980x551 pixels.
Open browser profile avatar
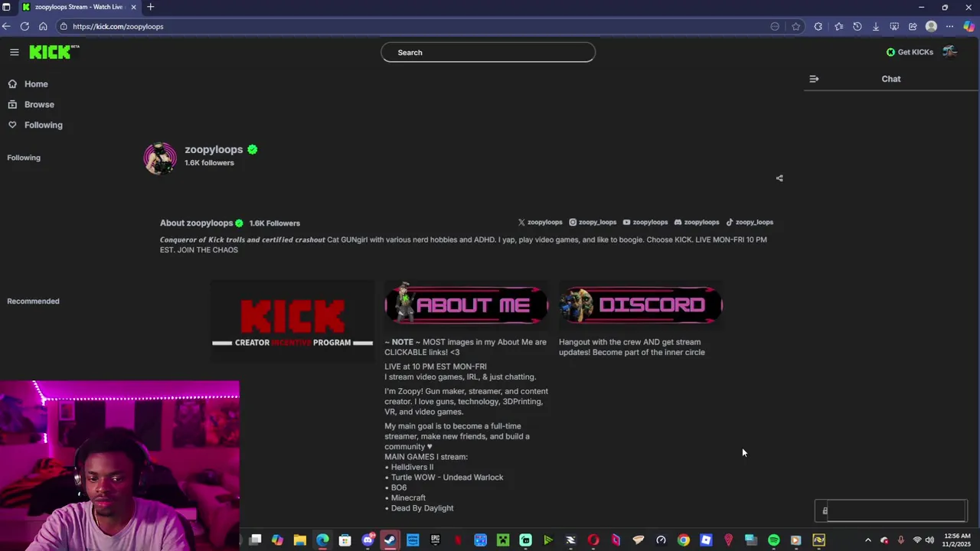point(931,26)
